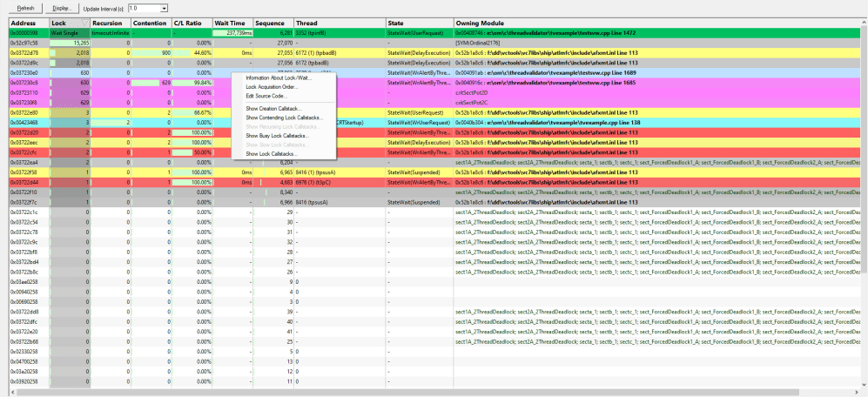The width and height of the screenshot is (868, 397).
Task: Click the Lock column sort arrow indicator
Action: coord(84,24)
